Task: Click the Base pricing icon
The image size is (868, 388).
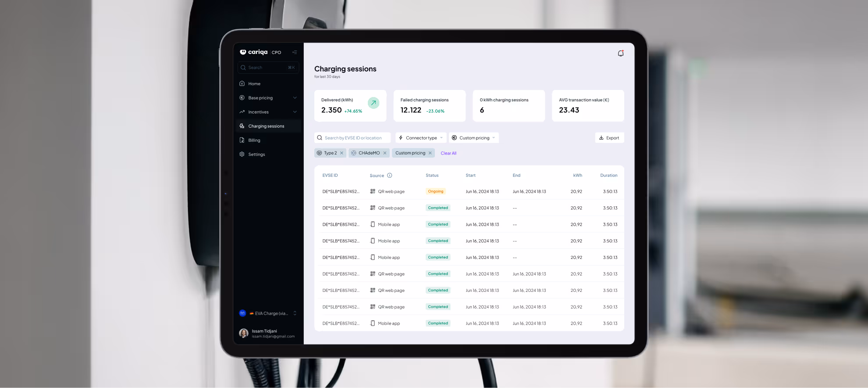Action: (x=242, y=97)
